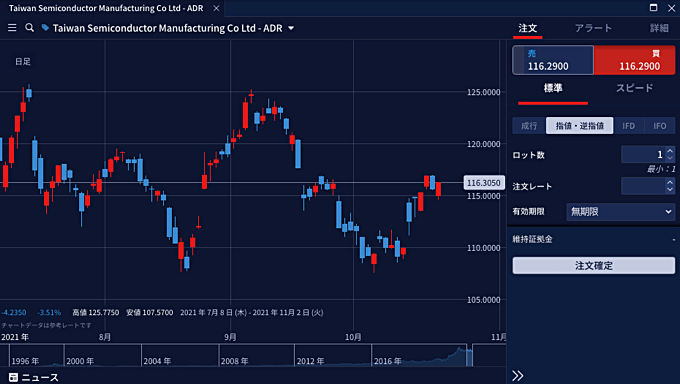Click the 高値 125.7750 value
Viewport: 680px width, 384px height.
95,312
